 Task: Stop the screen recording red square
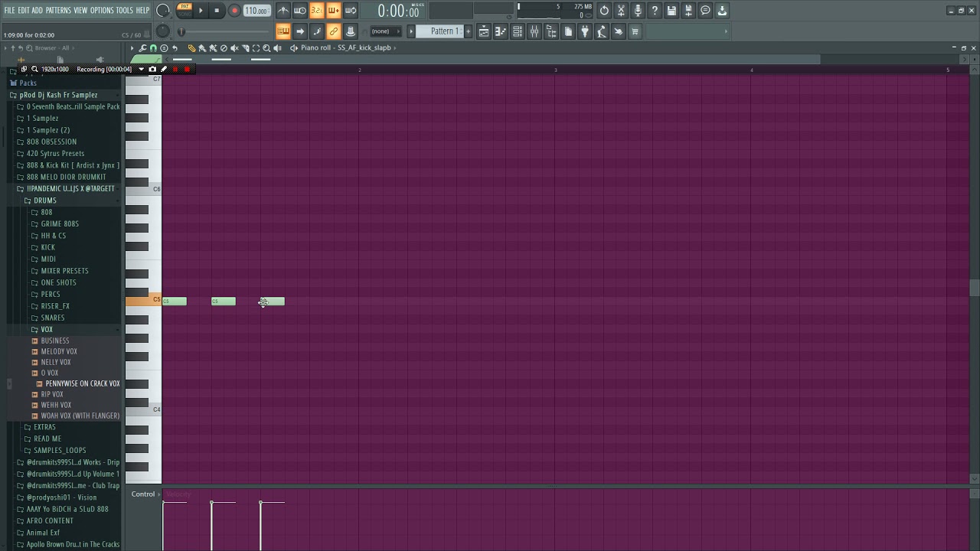(x=187, y=69)
